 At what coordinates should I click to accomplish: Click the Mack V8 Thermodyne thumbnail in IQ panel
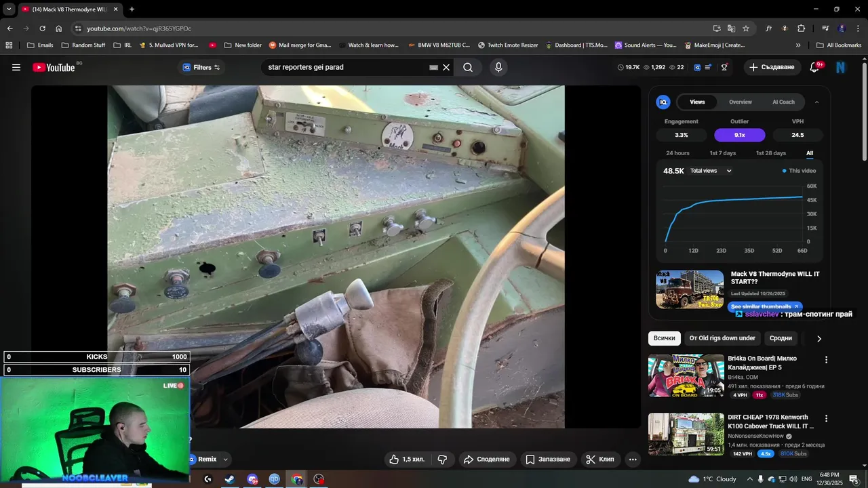click(x=690, y=289)
